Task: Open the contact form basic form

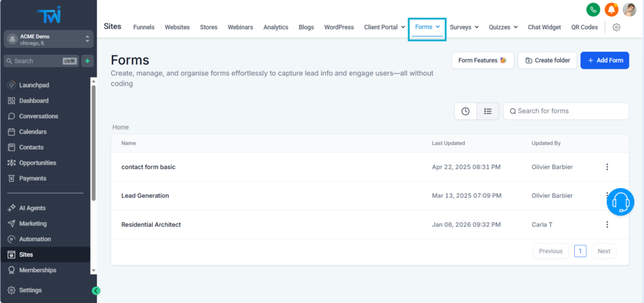Action: coord(148,167)
